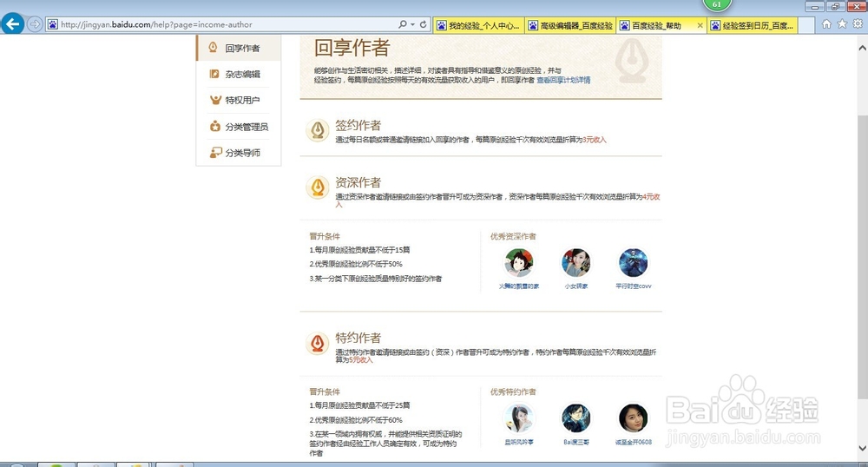Open the 小女研家 author name link
The image size is (868, 467).
point(575,286)
